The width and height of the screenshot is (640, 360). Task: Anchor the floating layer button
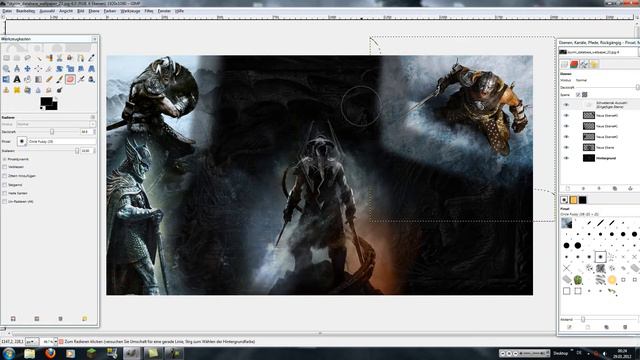tap(630, 189)
